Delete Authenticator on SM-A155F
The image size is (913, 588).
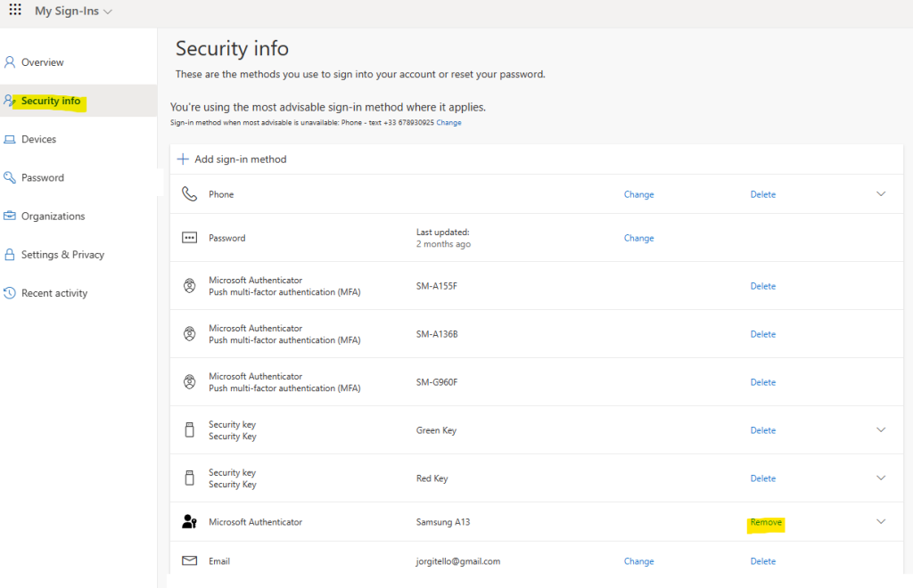pyautogui.click(x=763, y=286)
